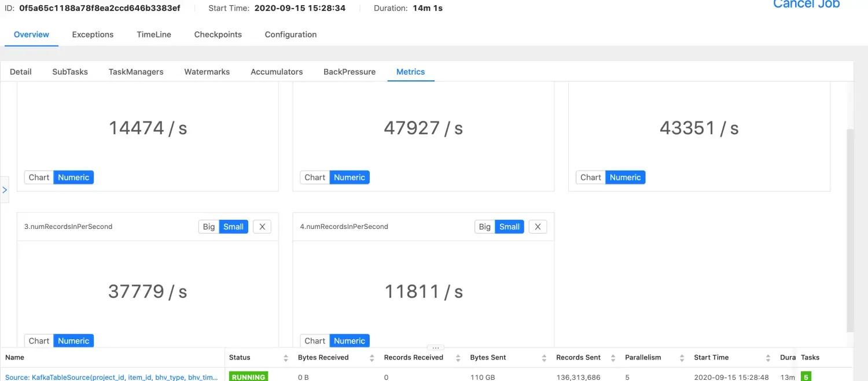Sort the table by Start Time

tap(768, 357)
